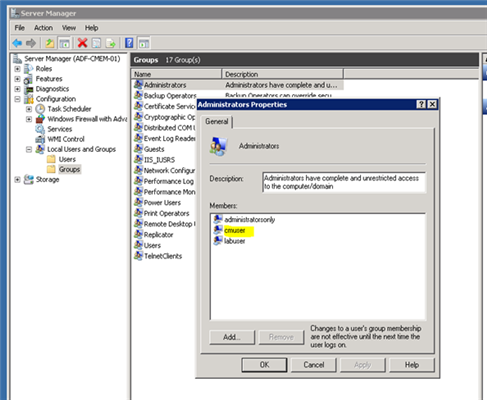Select the General tab
Viewport: 487px width, 400px height.
coord(217,121)
